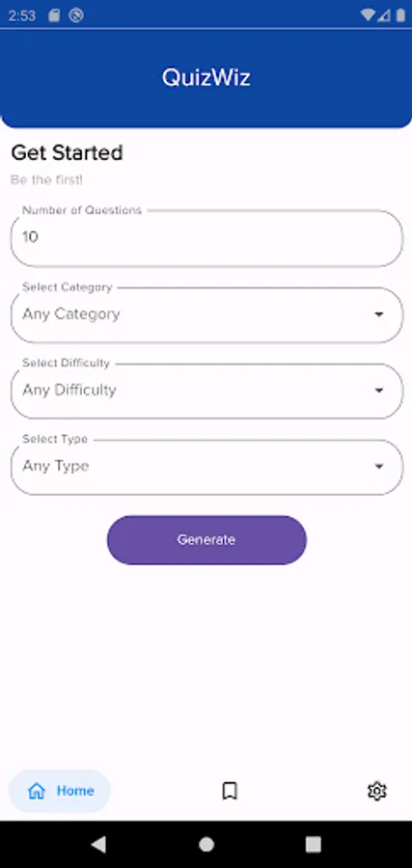This screenshot has width=412, height=868.
Task: Click the Generate button
Action: tap(206, 540)
